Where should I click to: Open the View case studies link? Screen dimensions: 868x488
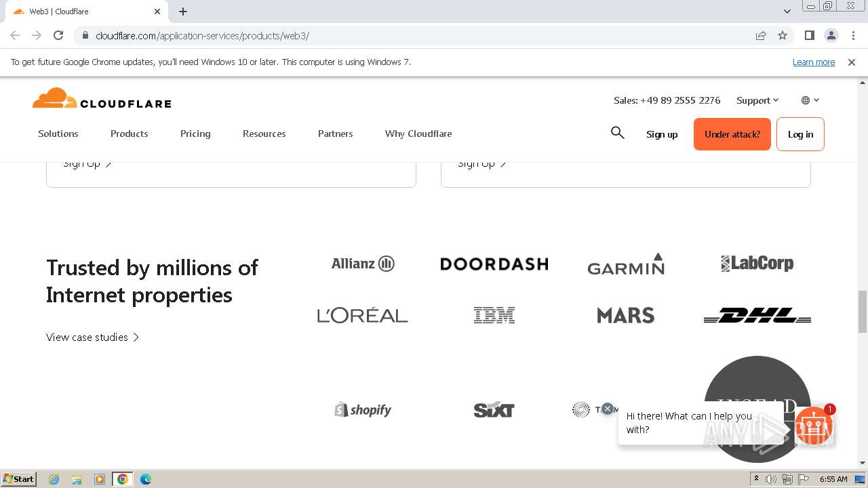[93, 337]
